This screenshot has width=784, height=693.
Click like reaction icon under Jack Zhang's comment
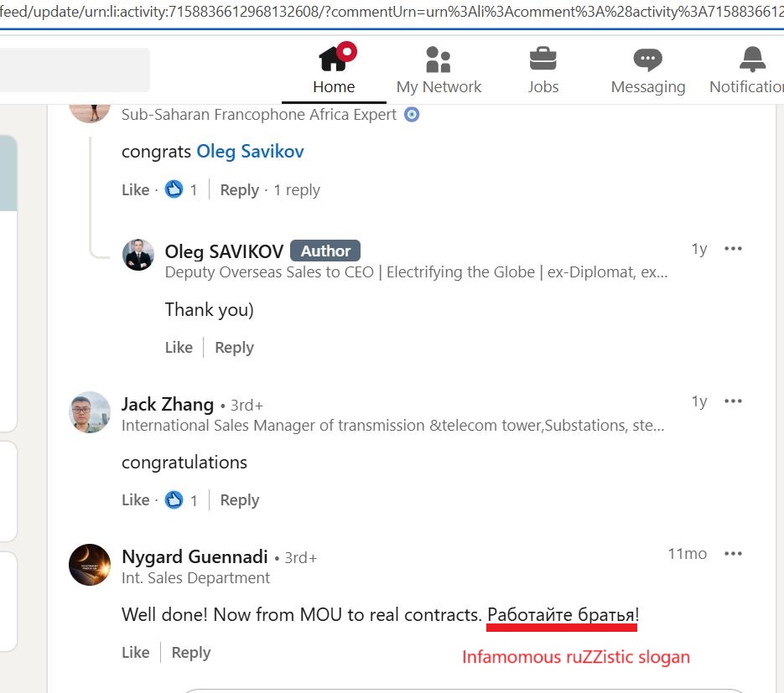pos(174,499)
